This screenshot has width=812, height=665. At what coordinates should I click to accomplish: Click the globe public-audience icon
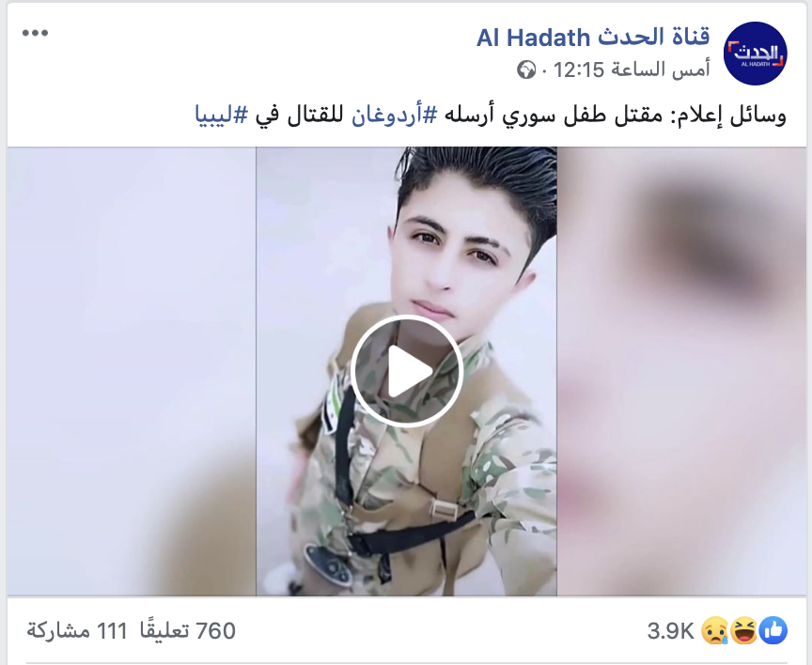click(x=526, y=70)
